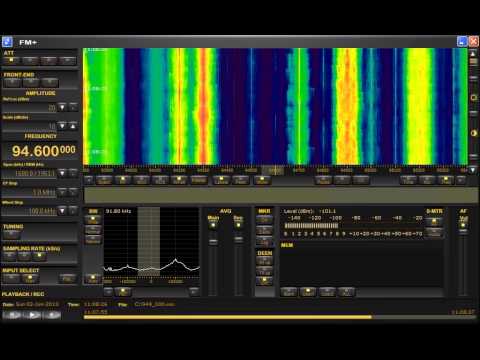This screenshot has height=360, width=480.
Task: Click the AVG Main slider handle
Action: click(213, 241)
